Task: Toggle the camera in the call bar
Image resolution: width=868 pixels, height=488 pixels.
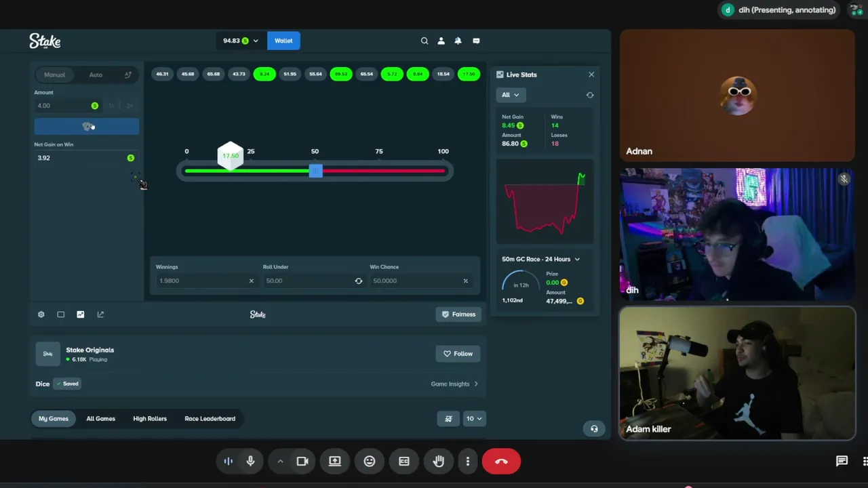Action: click(302, 462)
